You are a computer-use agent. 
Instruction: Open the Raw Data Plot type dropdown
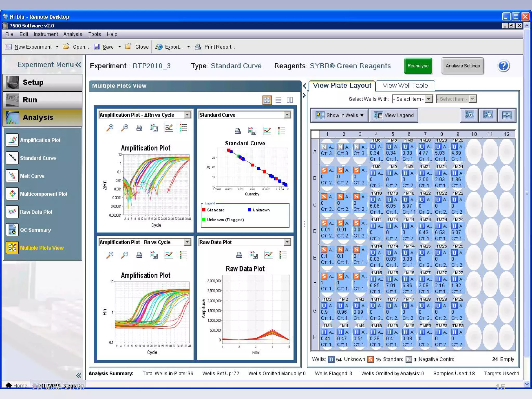click(x=287, y=242)
